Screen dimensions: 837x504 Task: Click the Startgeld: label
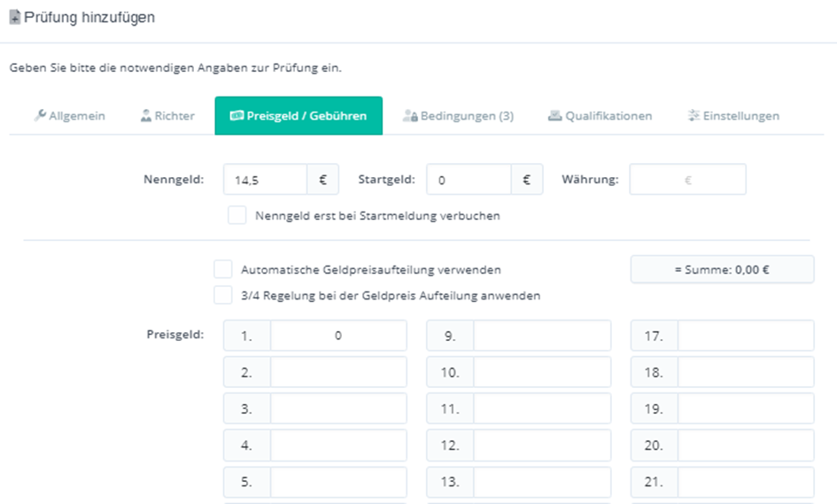pos(386,180)
